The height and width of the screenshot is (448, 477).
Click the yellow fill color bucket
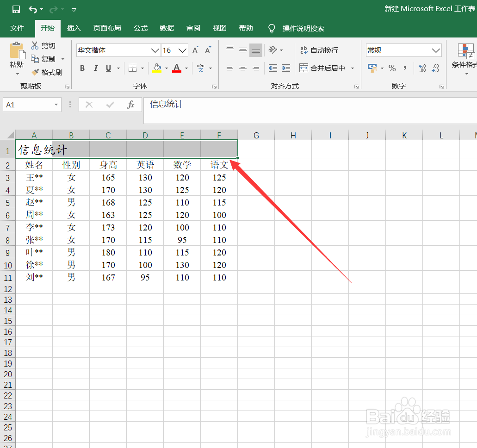coord(157,68)
